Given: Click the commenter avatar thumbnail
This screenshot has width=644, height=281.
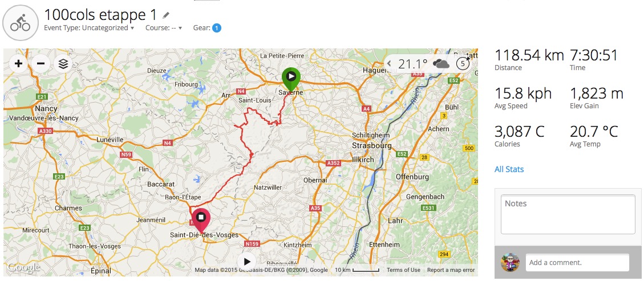Looking at the screenshot, I should pos(510,263).
